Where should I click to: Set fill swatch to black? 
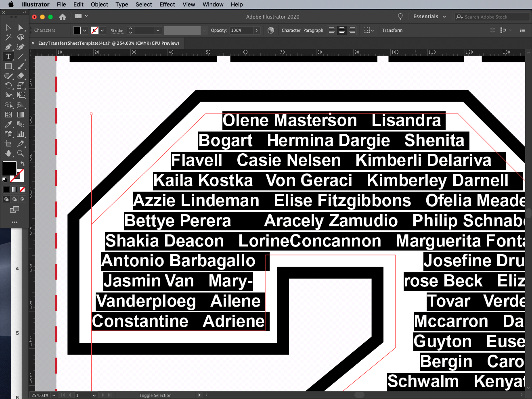click(x=6, y=189)
